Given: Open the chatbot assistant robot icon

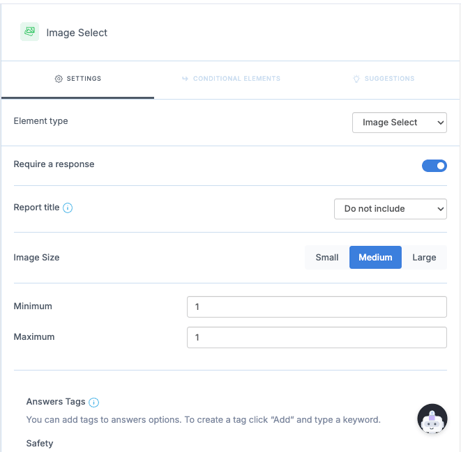Looking at the screenshot, I should click(x=432, y=419).
